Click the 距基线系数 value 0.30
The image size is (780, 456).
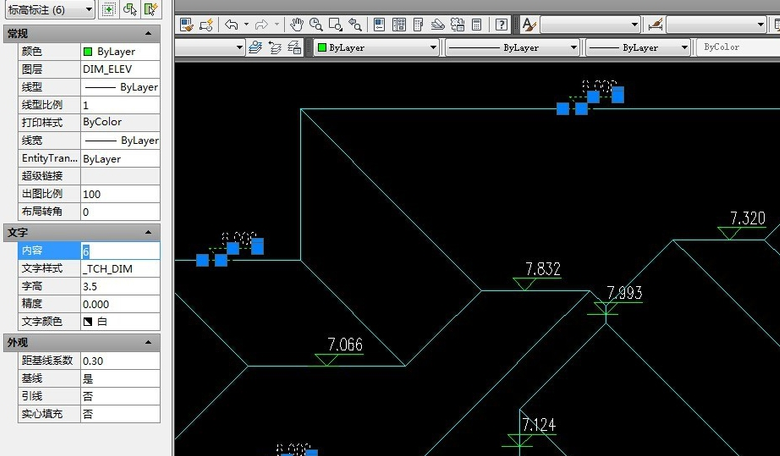(120, 361)
